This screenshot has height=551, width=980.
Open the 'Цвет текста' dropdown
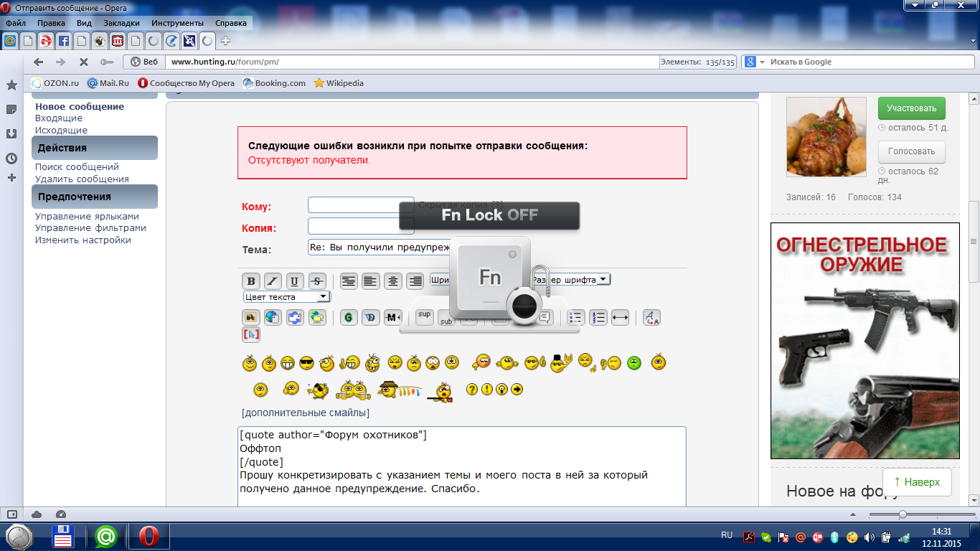[286, 297]
